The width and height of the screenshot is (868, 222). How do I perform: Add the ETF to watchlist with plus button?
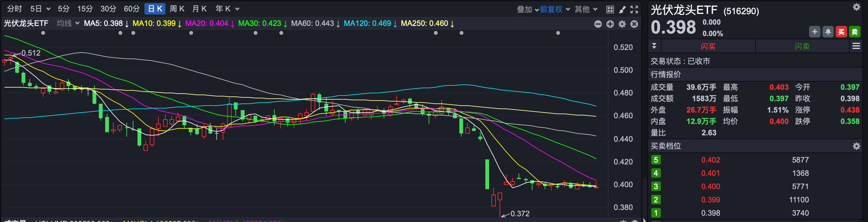pos(814,32)
